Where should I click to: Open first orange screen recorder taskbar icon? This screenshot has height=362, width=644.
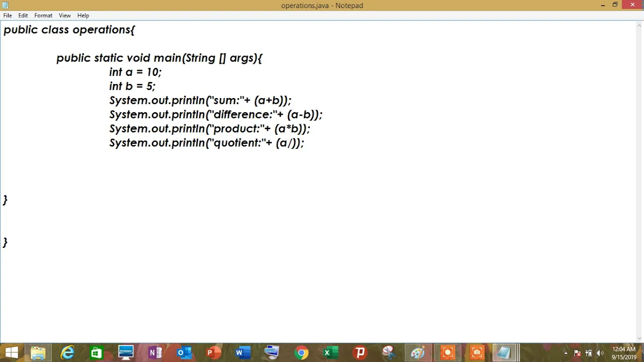tap(447, 352)
